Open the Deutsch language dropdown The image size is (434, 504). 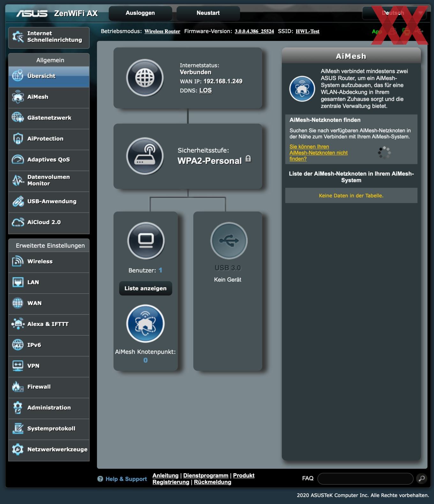tap(394, 13)
